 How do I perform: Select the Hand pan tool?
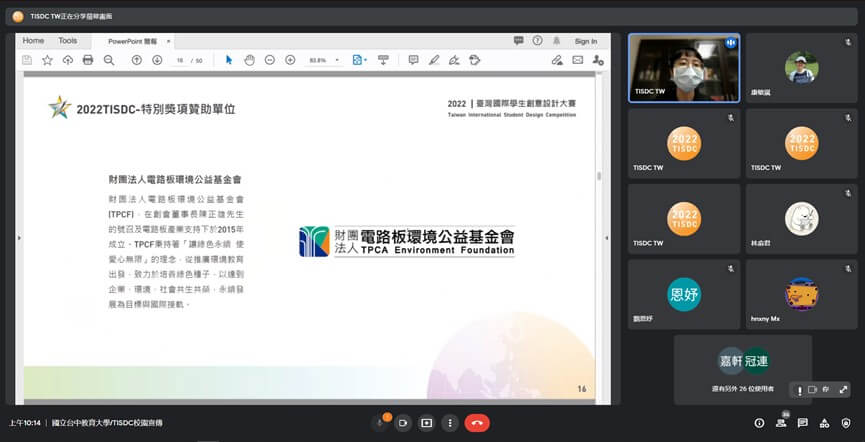(x=249, y=60)
